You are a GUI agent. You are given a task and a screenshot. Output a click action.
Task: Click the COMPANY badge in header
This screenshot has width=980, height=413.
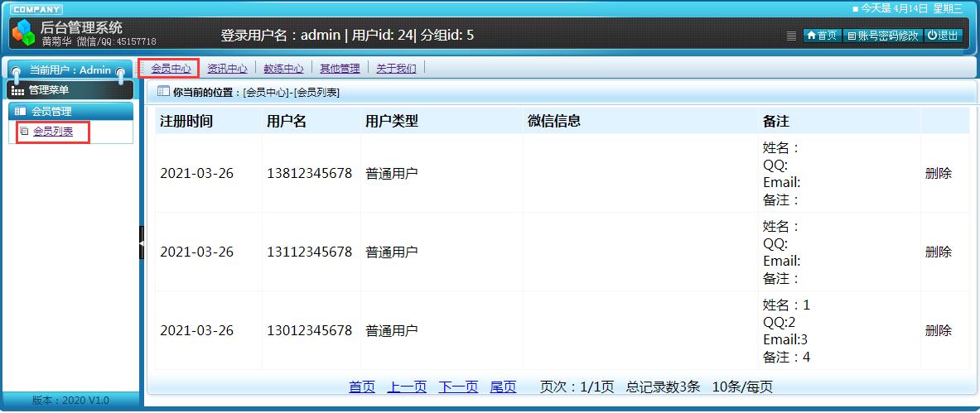click(36, 9)
